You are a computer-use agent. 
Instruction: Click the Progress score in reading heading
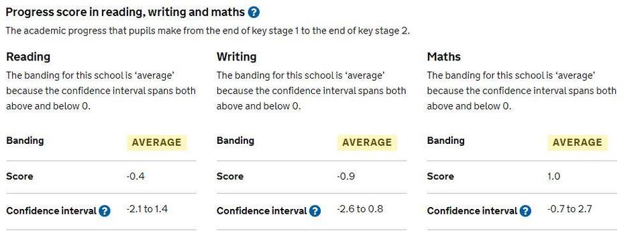[125, 12]
